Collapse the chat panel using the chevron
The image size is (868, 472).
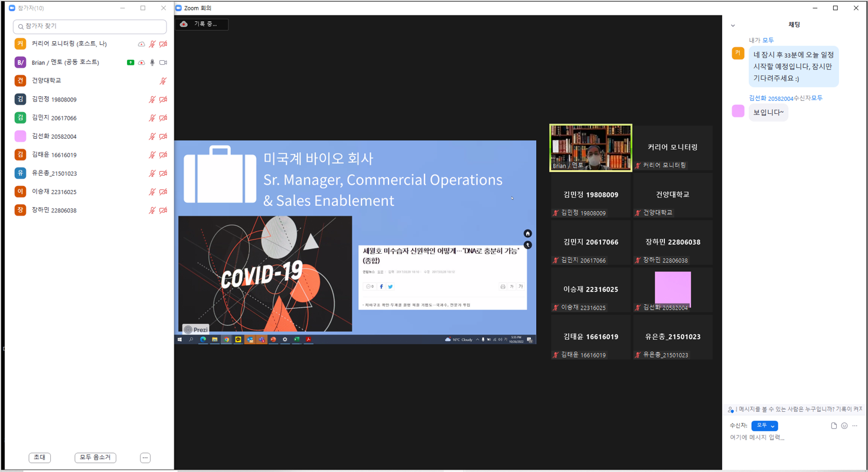pyautogui.click(x=733, y=25)
